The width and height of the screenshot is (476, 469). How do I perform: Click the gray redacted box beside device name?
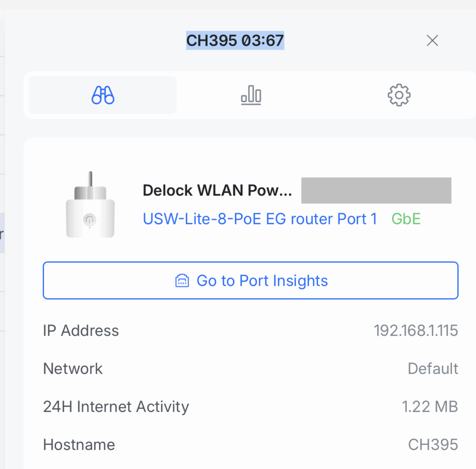tap(376, 191)
